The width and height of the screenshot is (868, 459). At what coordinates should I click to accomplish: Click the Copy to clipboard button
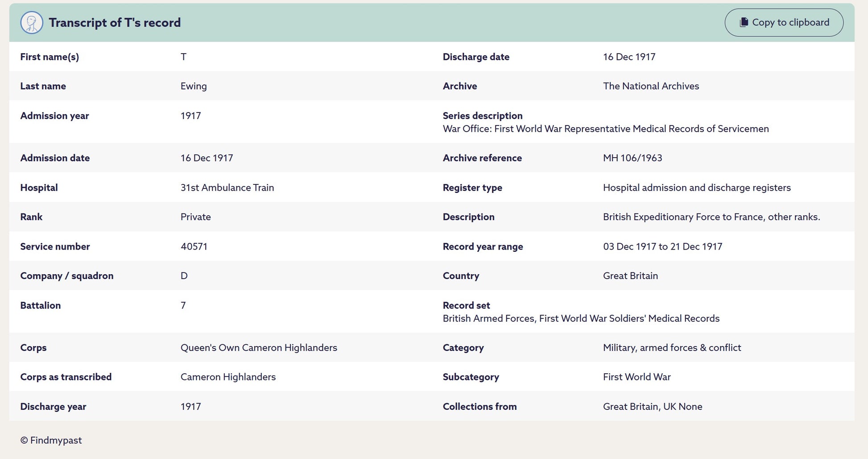coord(784,23)
